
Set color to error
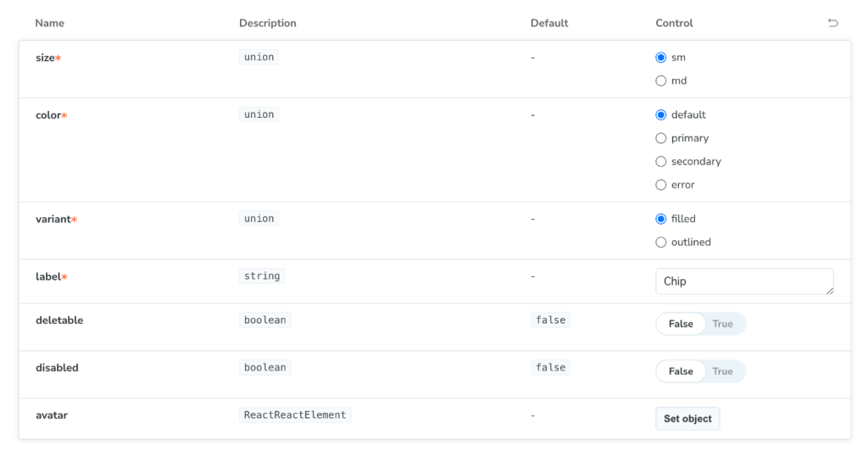(661, 185)
